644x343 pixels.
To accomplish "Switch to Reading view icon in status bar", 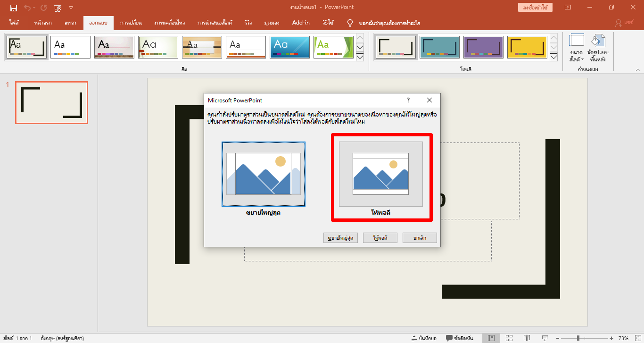I will pos(527,338).
